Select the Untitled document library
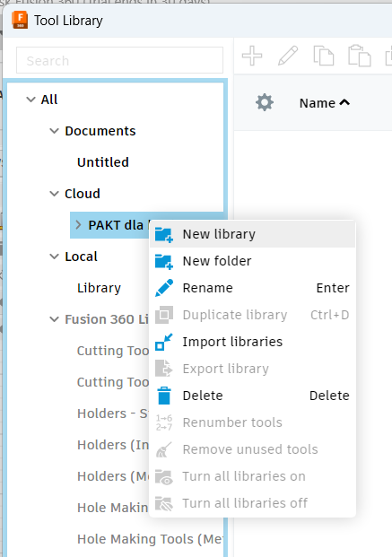392x557 pixels. coord(103,162)
